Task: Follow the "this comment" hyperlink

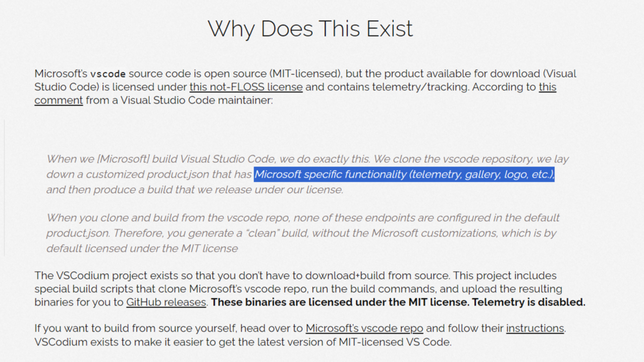Action: [58, 101]
